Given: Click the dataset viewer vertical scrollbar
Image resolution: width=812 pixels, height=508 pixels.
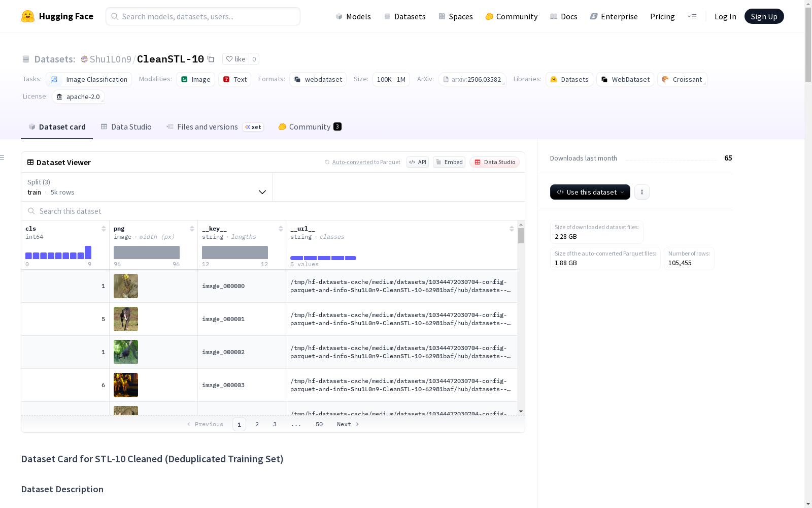Looking at the screenshot, I should coord(521,236).
